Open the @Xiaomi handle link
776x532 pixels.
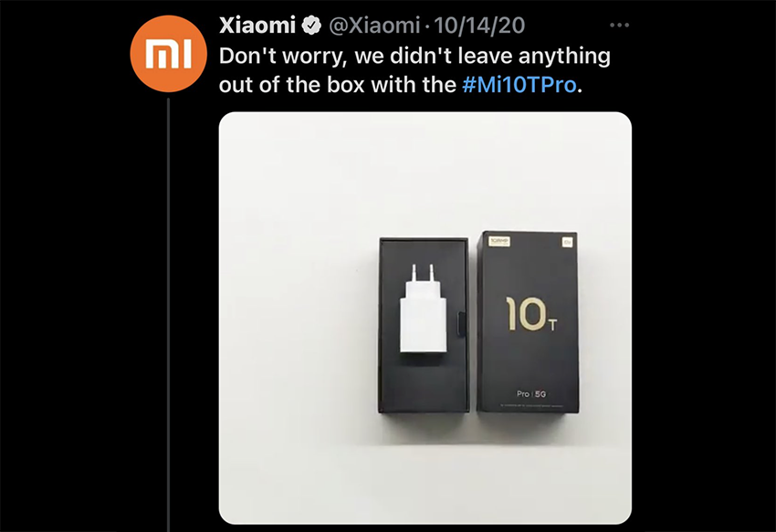(374, 26)
